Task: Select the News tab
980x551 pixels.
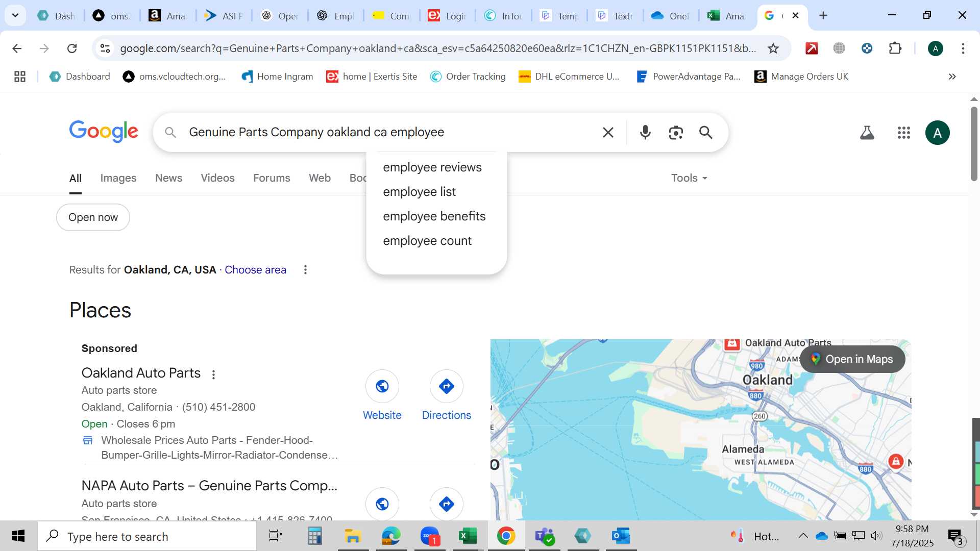Action: (x=168, y=178)
